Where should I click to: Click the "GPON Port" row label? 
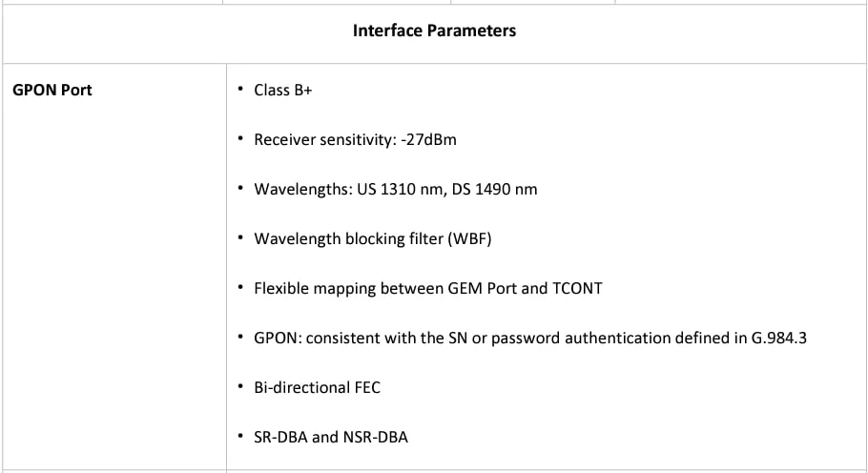[52, 91]
